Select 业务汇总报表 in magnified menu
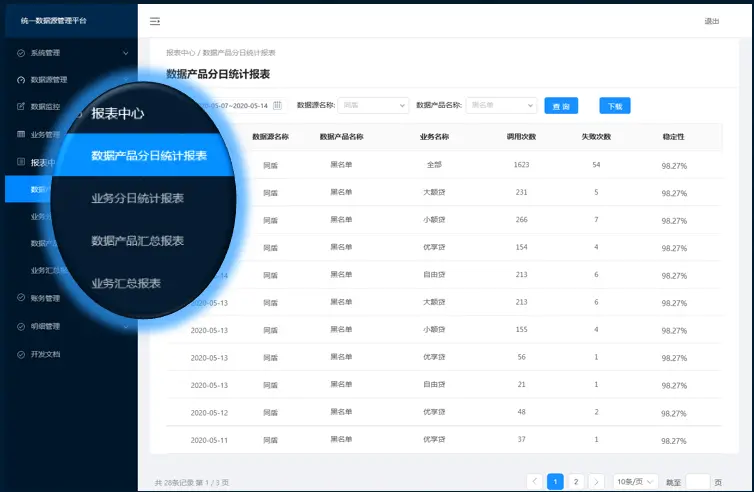The width and height of the screenshot is (754, 492). click(x=126, y=284)
